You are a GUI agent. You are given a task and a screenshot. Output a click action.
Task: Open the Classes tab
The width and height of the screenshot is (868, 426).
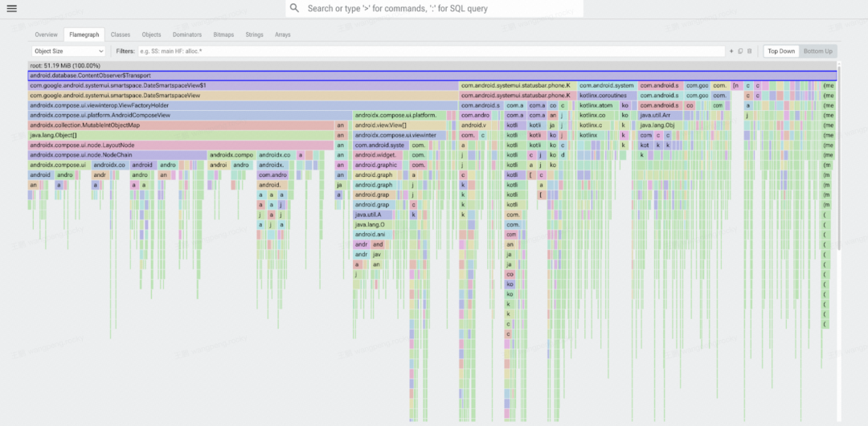120,35
